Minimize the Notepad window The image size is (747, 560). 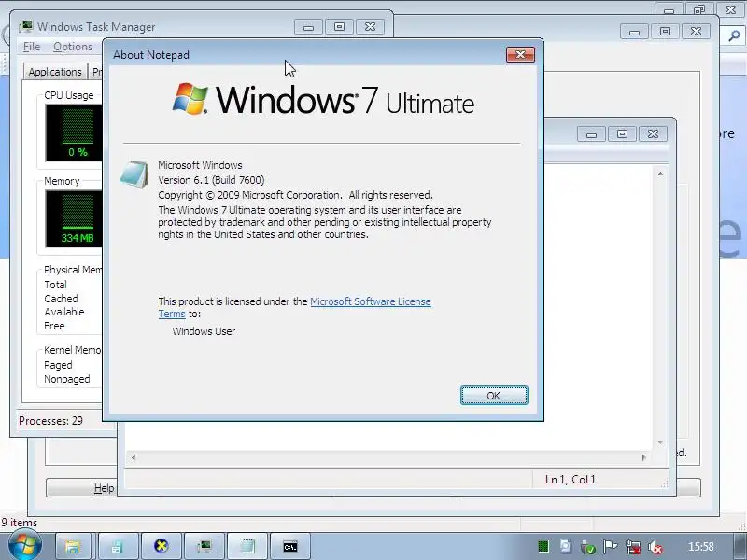[x=591, y=134]
